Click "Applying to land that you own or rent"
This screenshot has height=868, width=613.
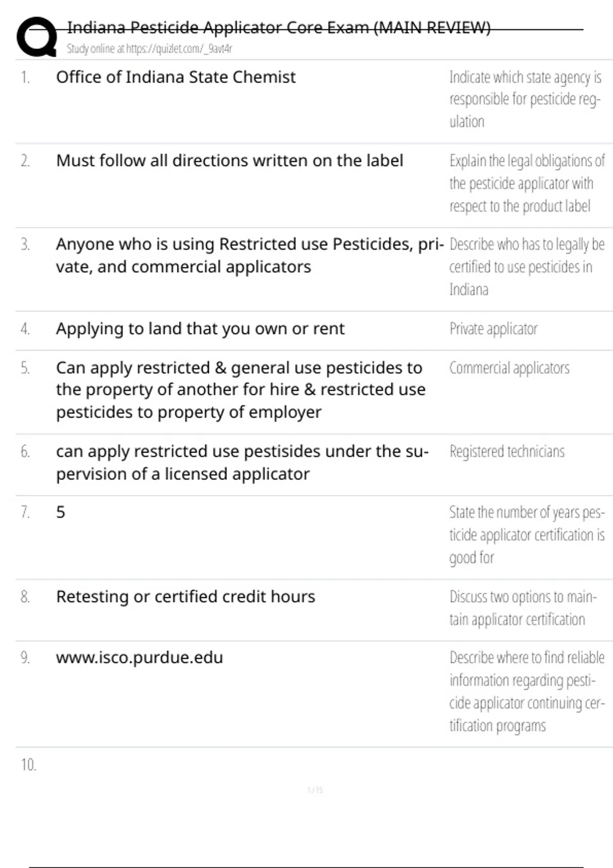[x=200, y=329]
